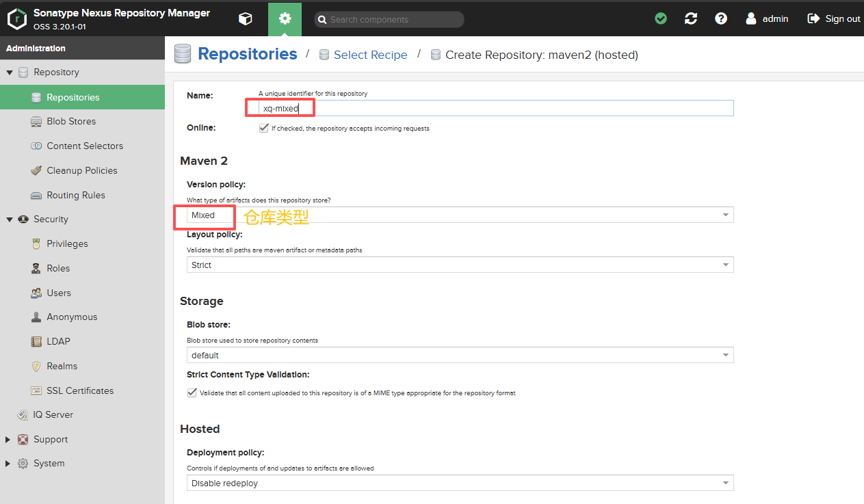Image resolution: width=864 pixels, height=504 pixels.
Task: Focus the Search components box
Action: [x=389, y=19]
